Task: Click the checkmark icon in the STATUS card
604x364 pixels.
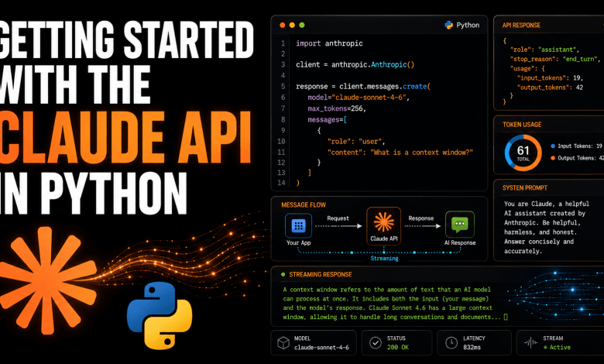Action: (x=376, y=342)
